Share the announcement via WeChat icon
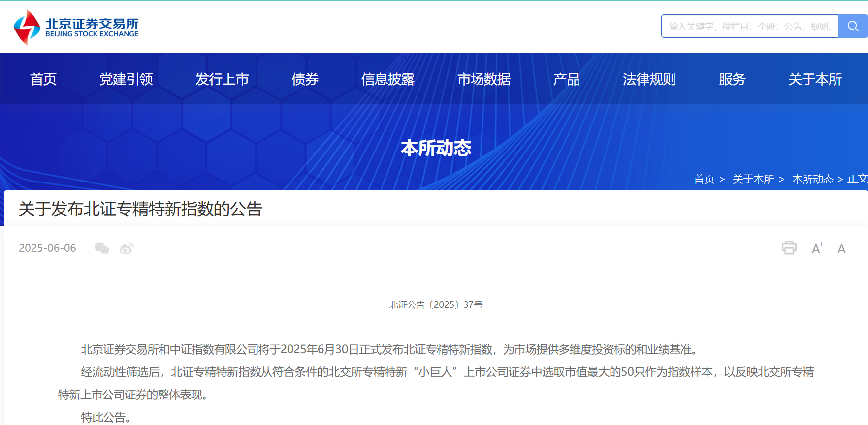 pos(102,248)
